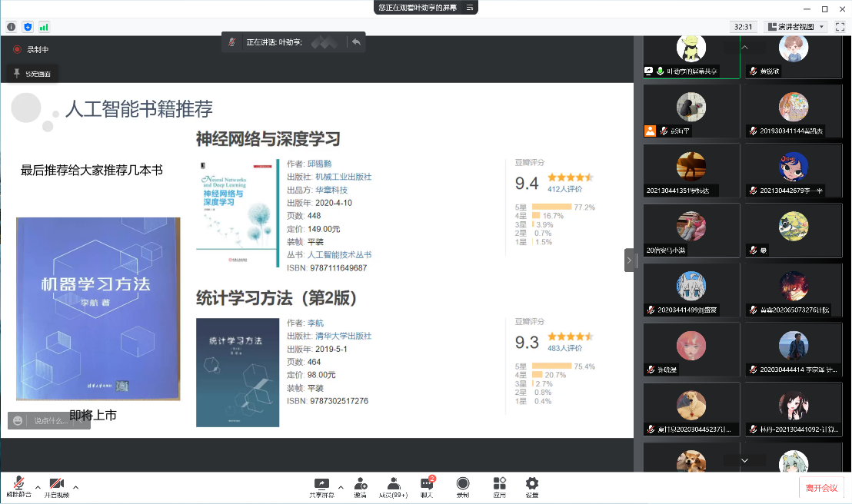852x504 pixels.
Task: Turn on the video camera
Action: (x=56, y=486)
